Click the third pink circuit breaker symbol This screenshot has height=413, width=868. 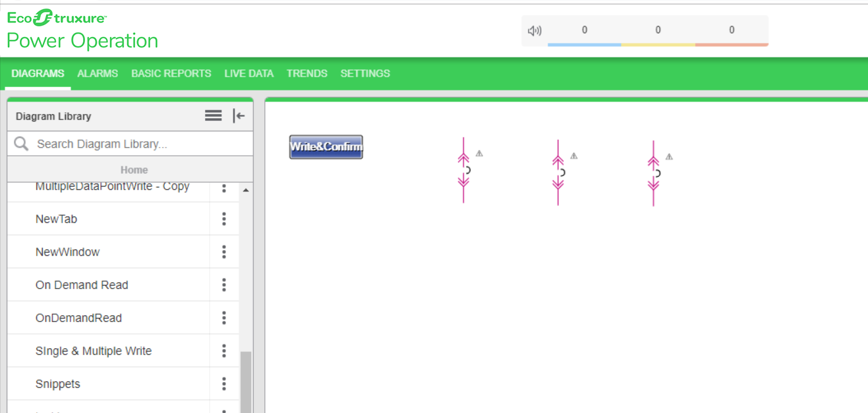click(653, 174)
